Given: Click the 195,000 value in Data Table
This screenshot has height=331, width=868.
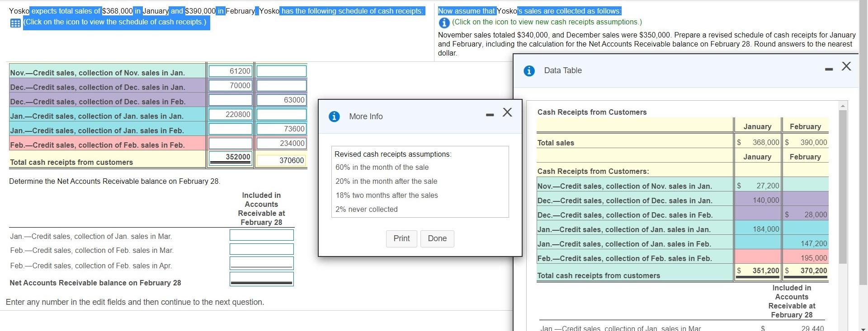Looking at the screenshot, I should 814,258.
